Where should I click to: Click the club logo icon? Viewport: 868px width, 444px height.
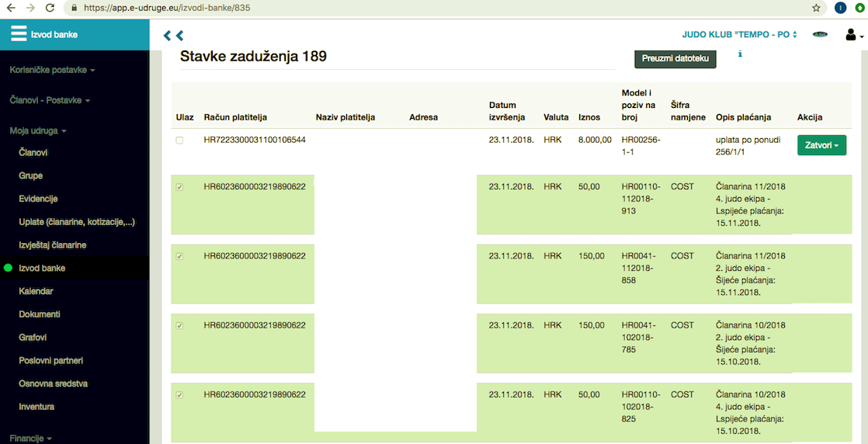(x=819, y=35)
